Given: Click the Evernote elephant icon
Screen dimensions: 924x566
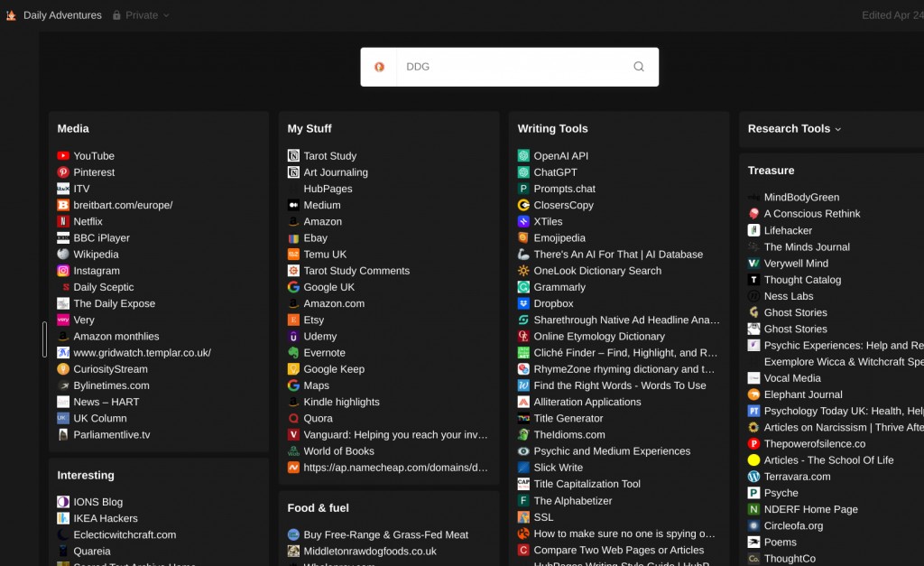Looking at the screenshot, I should tap(293, 353).
